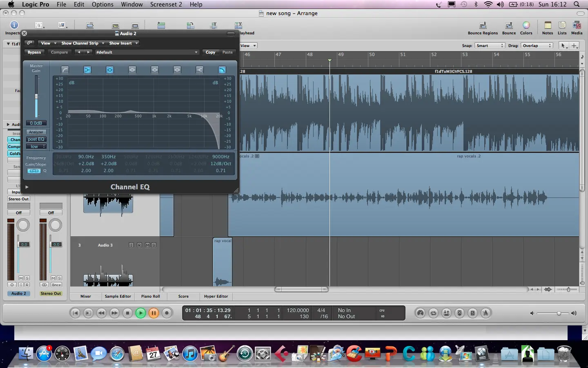Stop playback with the stop button

click(x=127, y=313)
